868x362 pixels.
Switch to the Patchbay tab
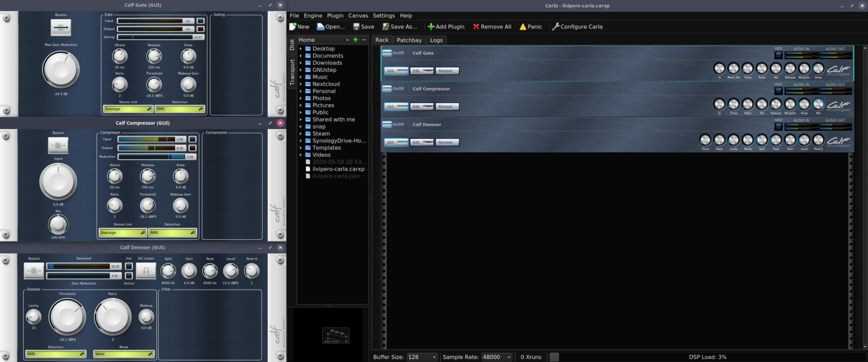coord(409,40)
